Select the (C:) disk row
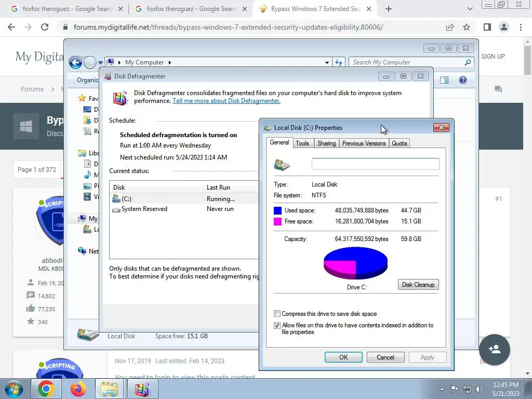 (x=185, y=199)
